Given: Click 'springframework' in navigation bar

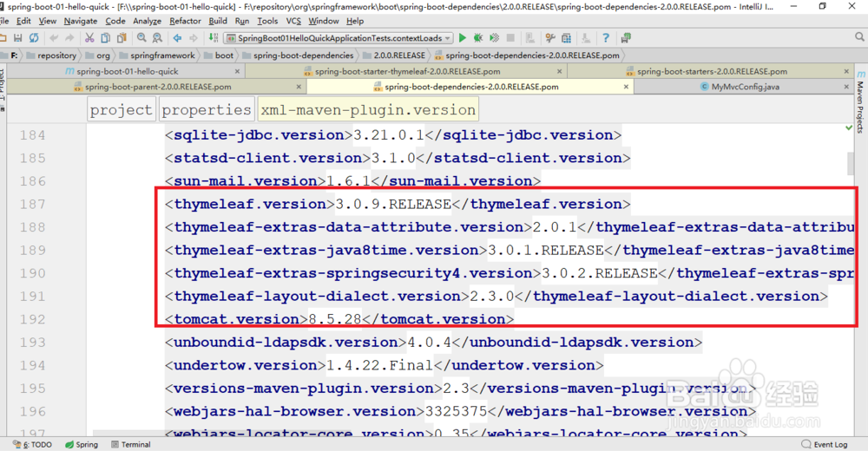Looking at the screenshot, I should [157, 56].
